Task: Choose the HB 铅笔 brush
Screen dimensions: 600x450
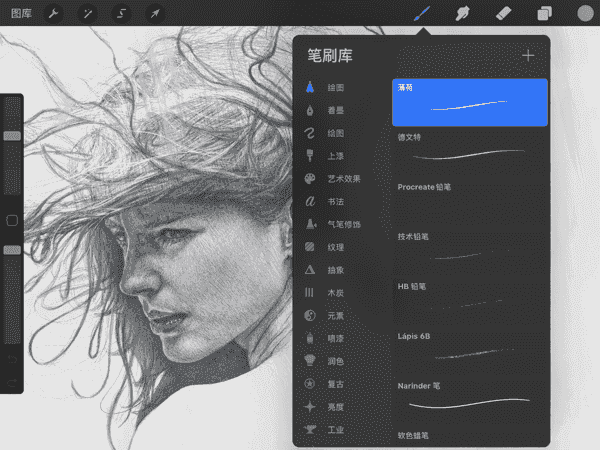Action: coord(470,301)
